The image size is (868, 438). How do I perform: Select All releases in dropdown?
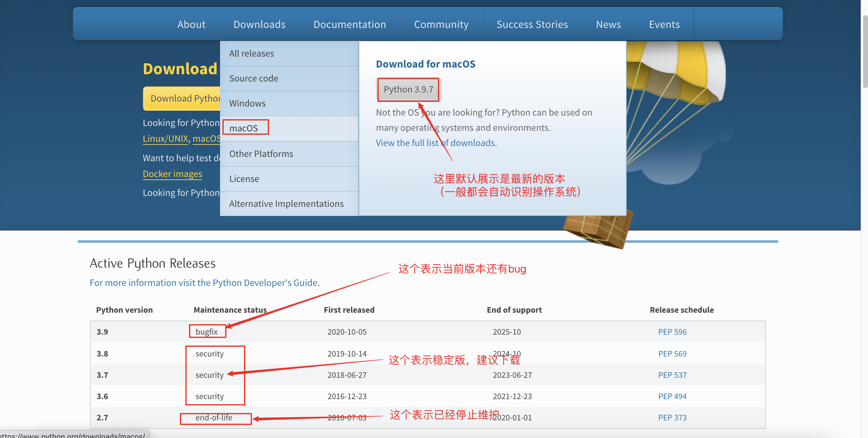(251, 53)
